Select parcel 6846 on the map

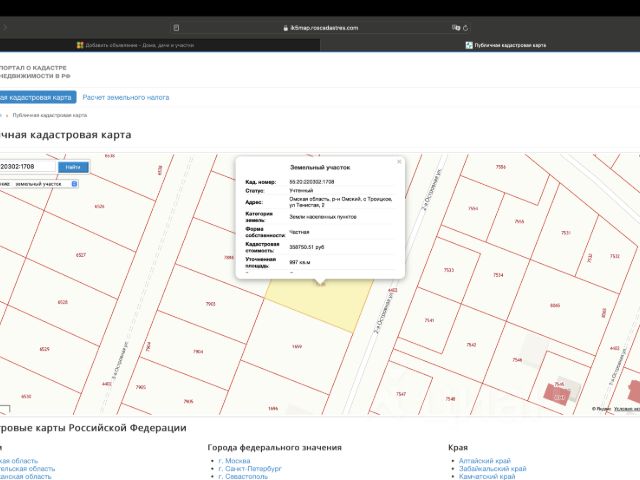point(555,306)
